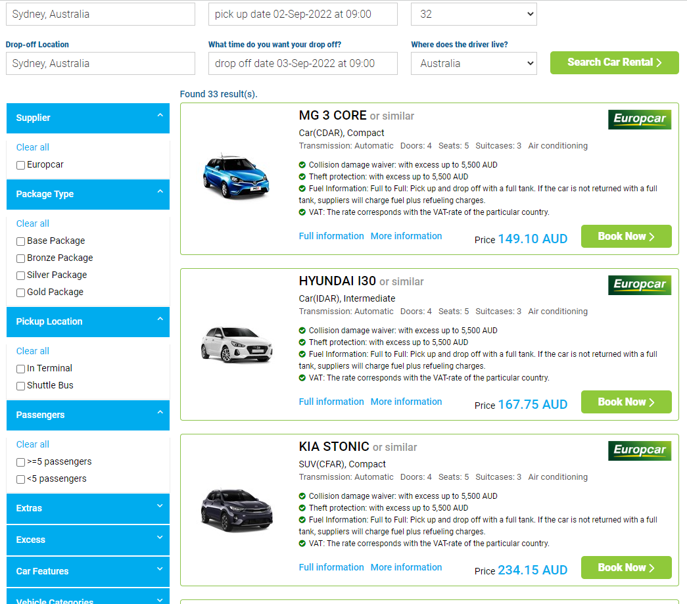Open More information for HYUNDAI I30
The image size is (687, 604).
click(406, 402)
